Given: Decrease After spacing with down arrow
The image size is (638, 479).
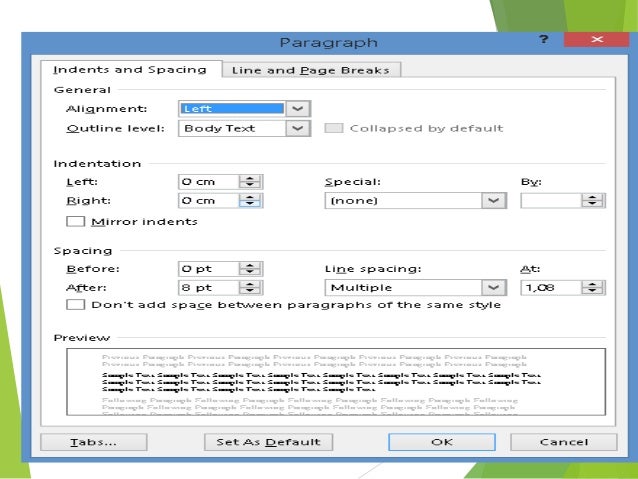Looking at the screenshot, I should tap(250, 291).
